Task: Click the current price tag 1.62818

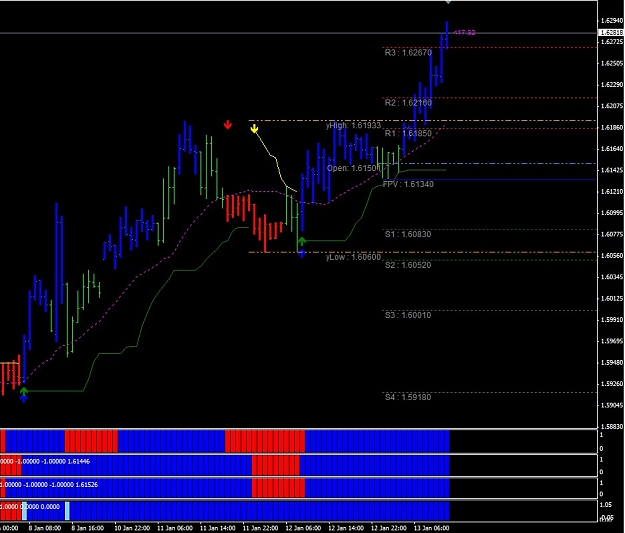Action: (x=611, y=32)
